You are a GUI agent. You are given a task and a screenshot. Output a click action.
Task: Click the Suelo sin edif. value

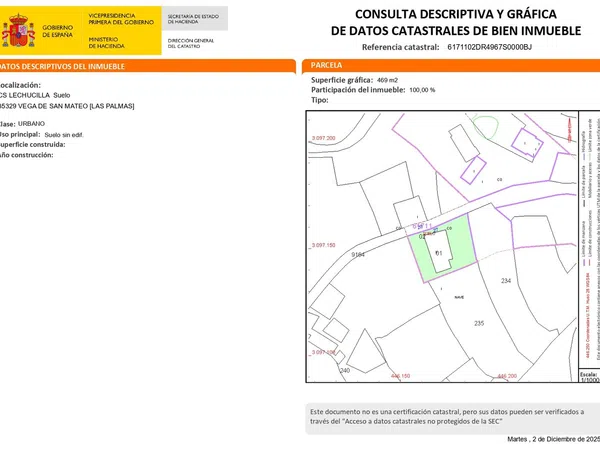(64, 135)
